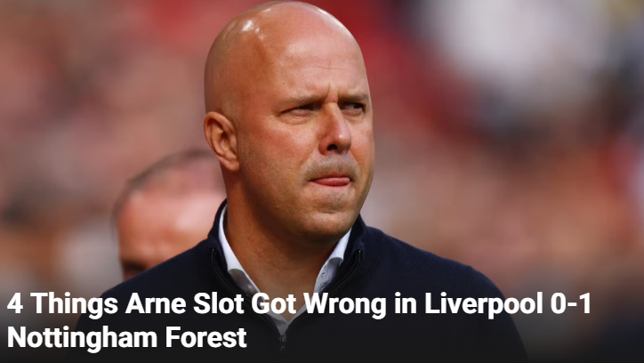Click the word 'Forest' ending the headline
The width and height of the screenshot is (644, 363).
(206, 337)
